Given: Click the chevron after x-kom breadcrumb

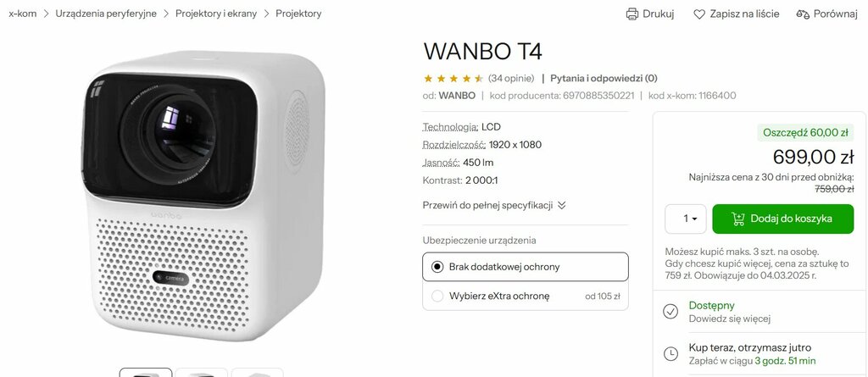Looking at the screenshot, I should point(46,14).
